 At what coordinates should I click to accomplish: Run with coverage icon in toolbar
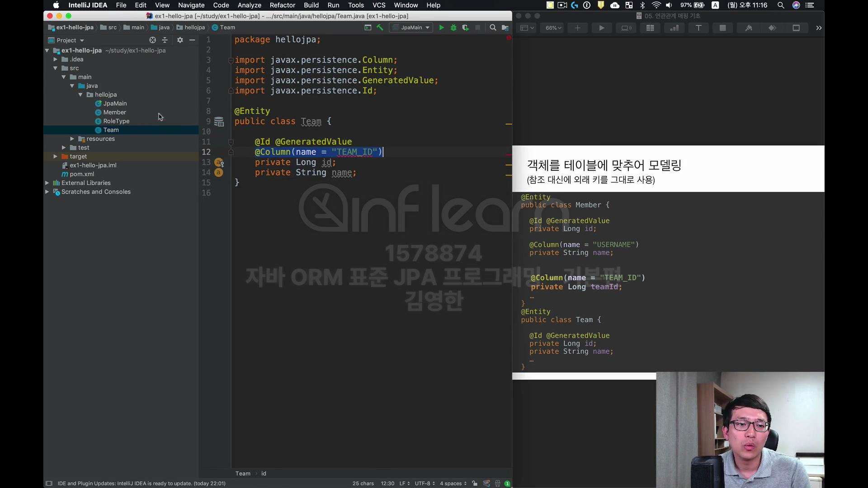[x=465, y=28]
